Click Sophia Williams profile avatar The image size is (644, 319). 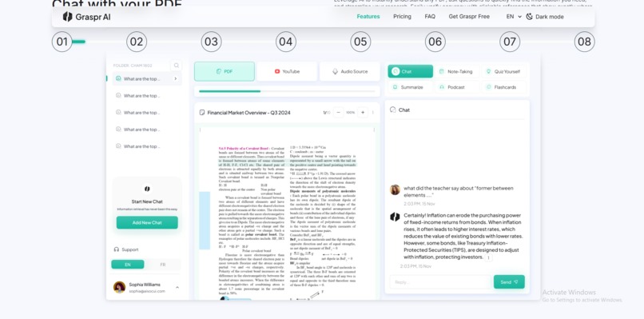[120, 287]
